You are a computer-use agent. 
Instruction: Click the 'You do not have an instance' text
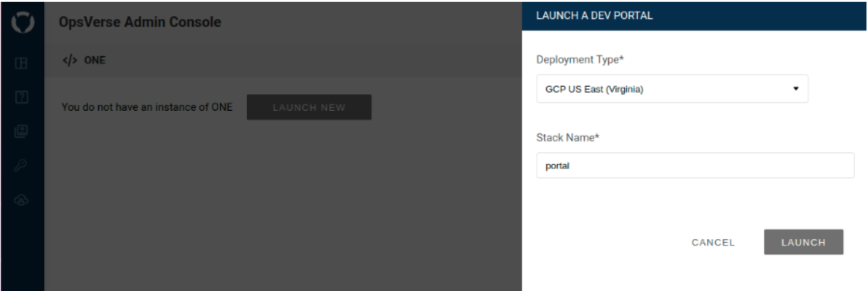click(x=147, y=107)
